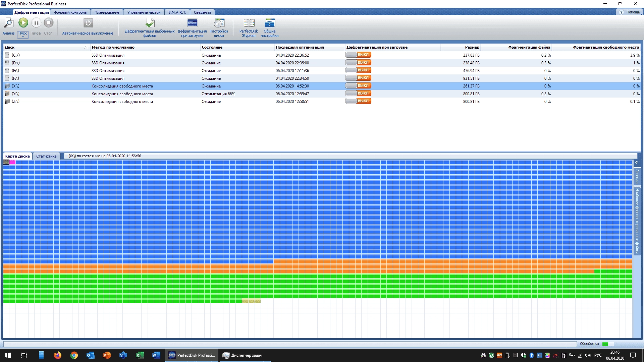This screenshot has height=362, width=644.
Task: Sort by Фрагментация свободного места column header
Action: pos(596,47)
